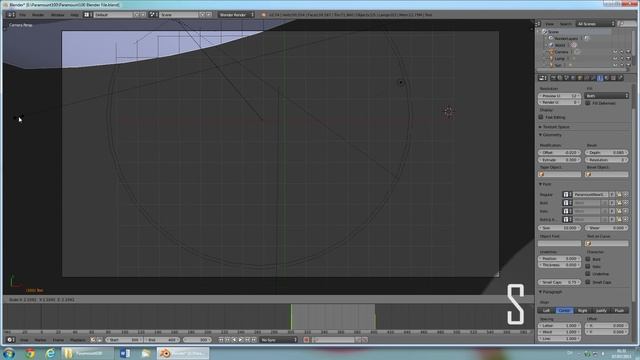Open Internet Explorer from the taskbar

pyautogui.click(x=50, y=353)
